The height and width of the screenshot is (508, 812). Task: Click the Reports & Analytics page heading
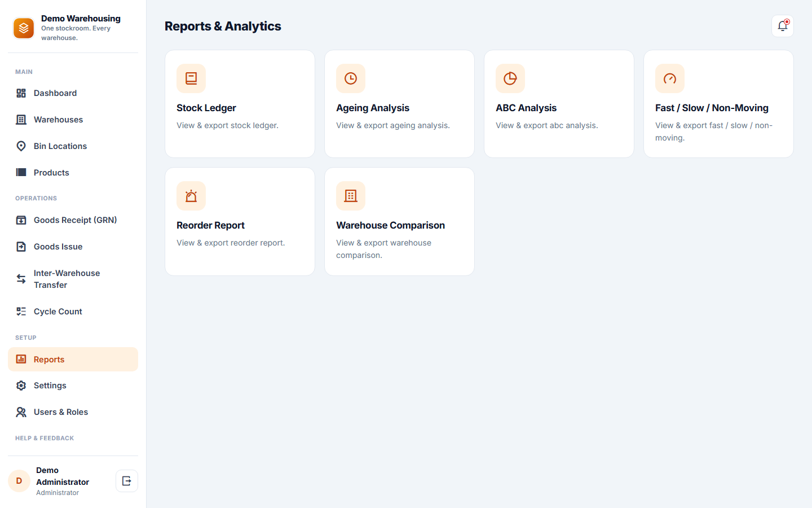coord(223,26)
